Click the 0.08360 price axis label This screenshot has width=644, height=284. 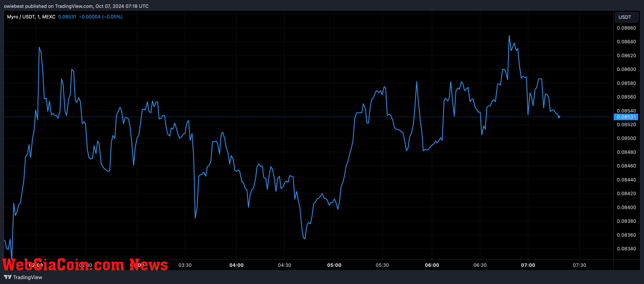(626, 235)
